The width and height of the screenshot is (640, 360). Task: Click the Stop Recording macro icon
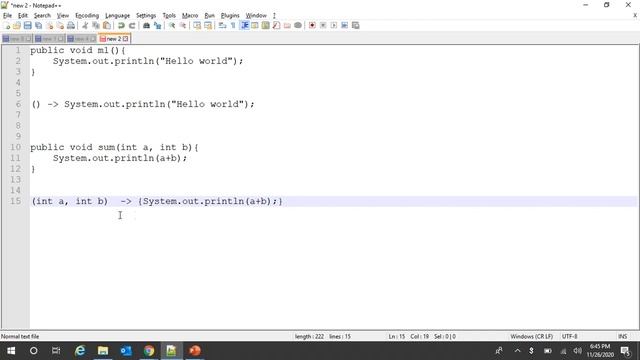(323, 26)
